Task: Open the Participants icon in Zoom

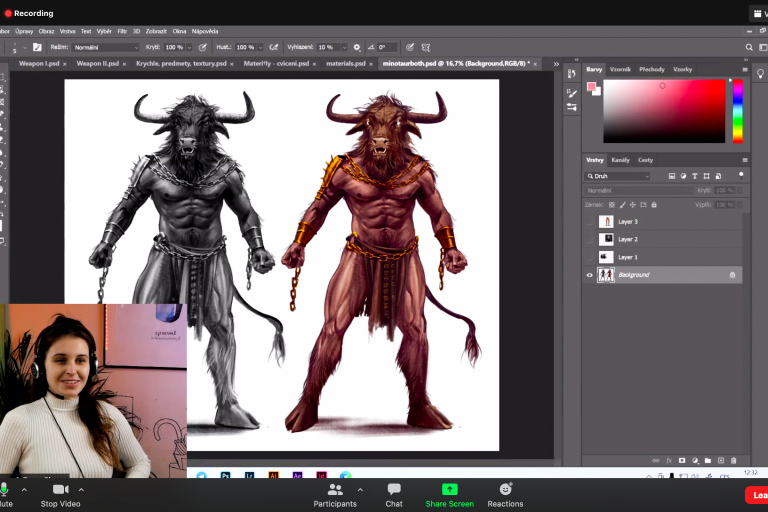Action: click(x=334, y=489)
